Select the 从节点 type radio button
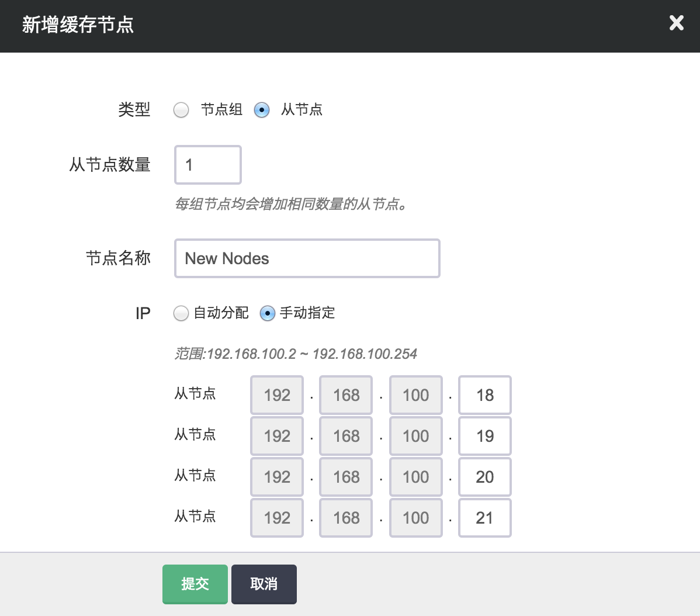 [x=262, y=110]
